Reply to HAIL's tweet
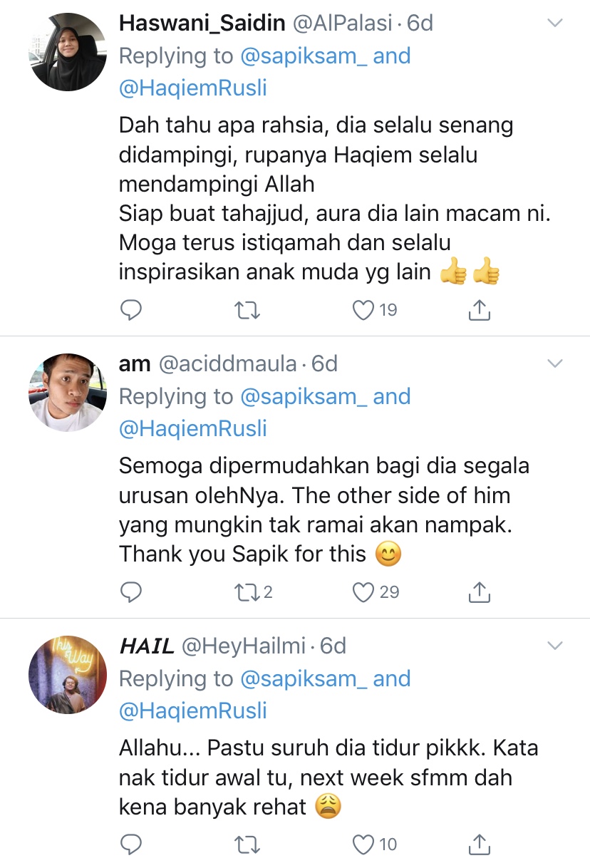 point(130,844)
